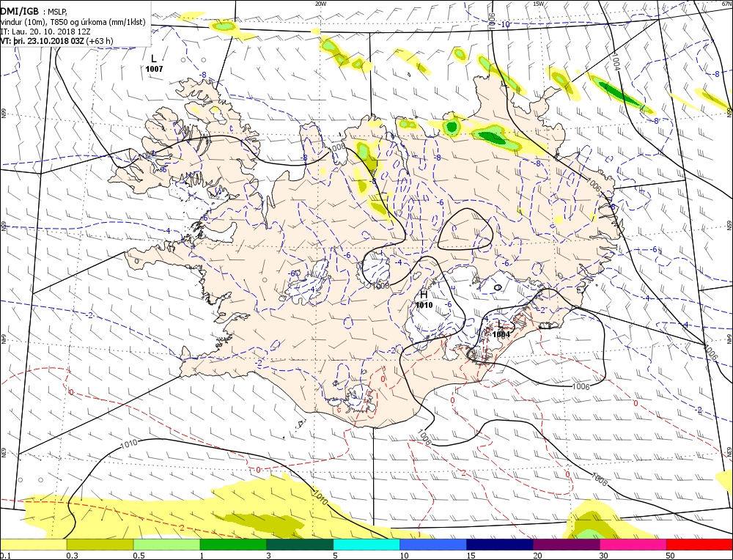
Task: Choose the navy 15 mm legend swatch
Action: [500, 545]
